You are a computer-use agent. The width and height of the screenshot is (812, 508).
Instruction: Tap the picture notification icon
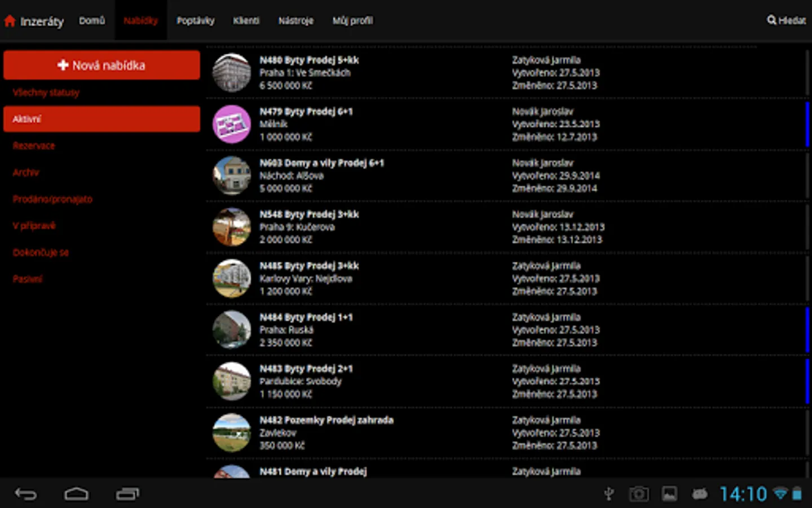(669, 494)
